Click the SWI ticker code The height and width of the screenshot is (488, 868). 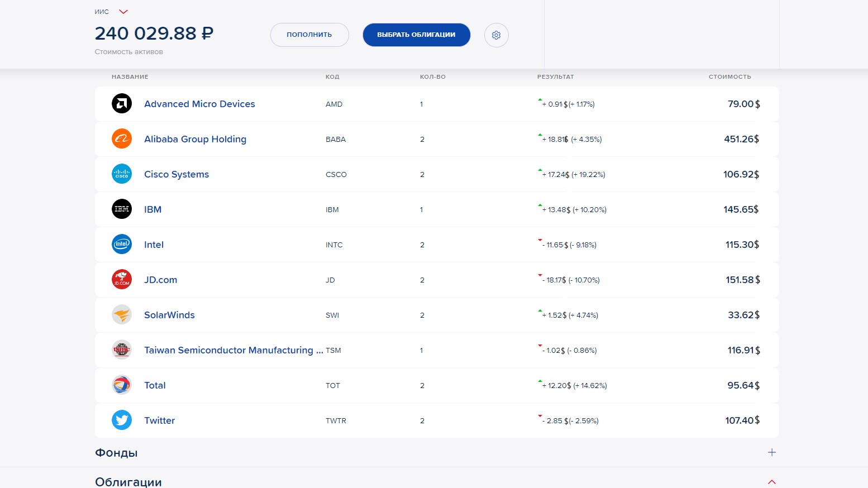332,315
